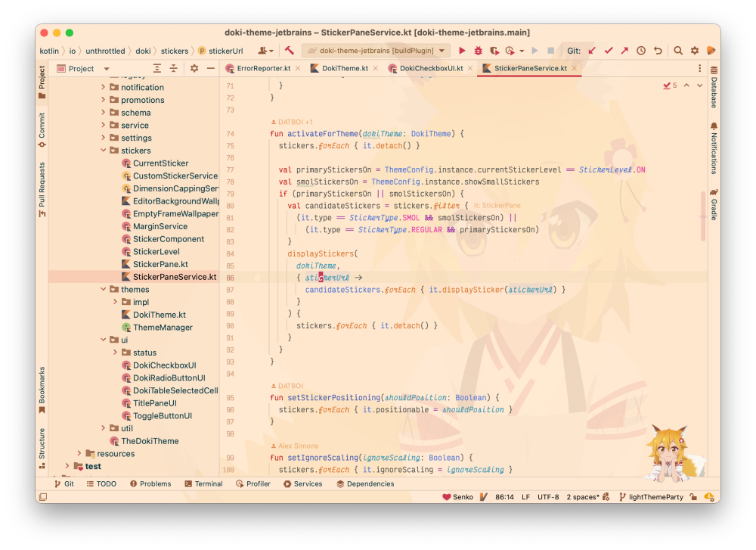This screenshot has width=756, height=550.
Task: Toggle the tool window bars icon in status bar
Action: click(x=43, y=497)
